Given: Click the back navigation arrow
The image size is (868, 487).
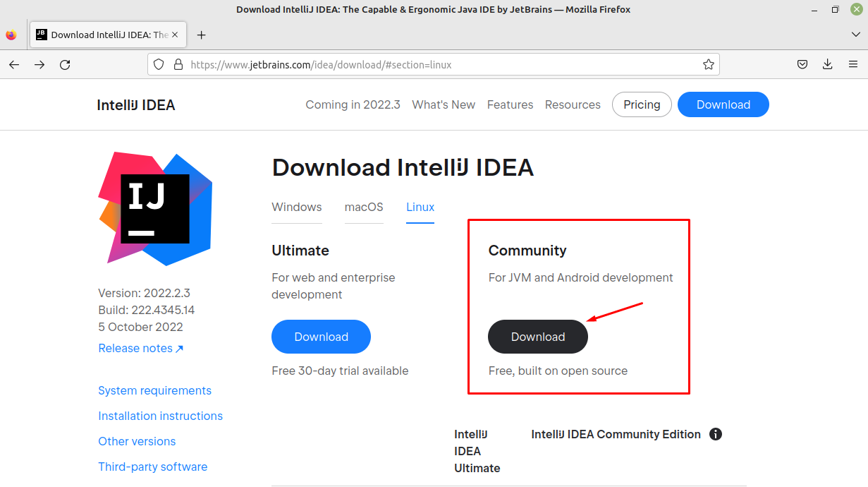Looking at the screenshot, I should click(14, 64).
